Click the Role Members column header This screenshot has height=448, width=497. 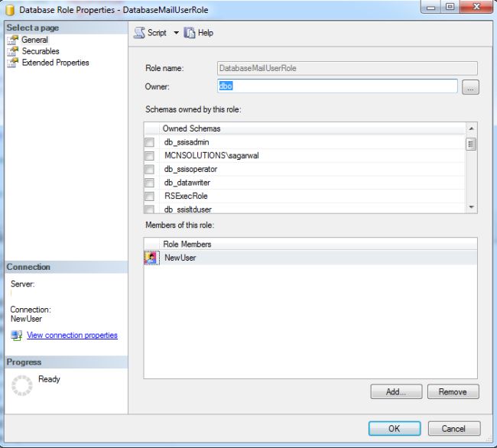318,244
